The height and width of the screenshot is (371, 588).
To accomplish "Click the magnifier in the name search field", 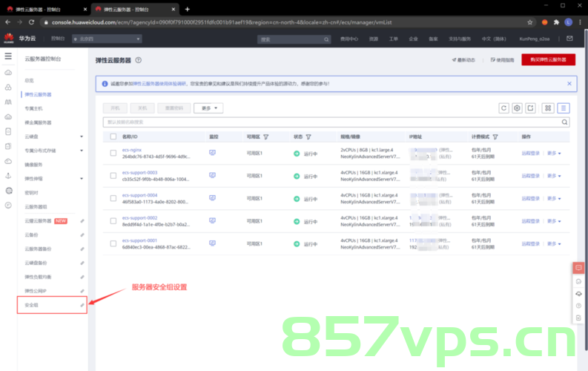I will 564,122.
